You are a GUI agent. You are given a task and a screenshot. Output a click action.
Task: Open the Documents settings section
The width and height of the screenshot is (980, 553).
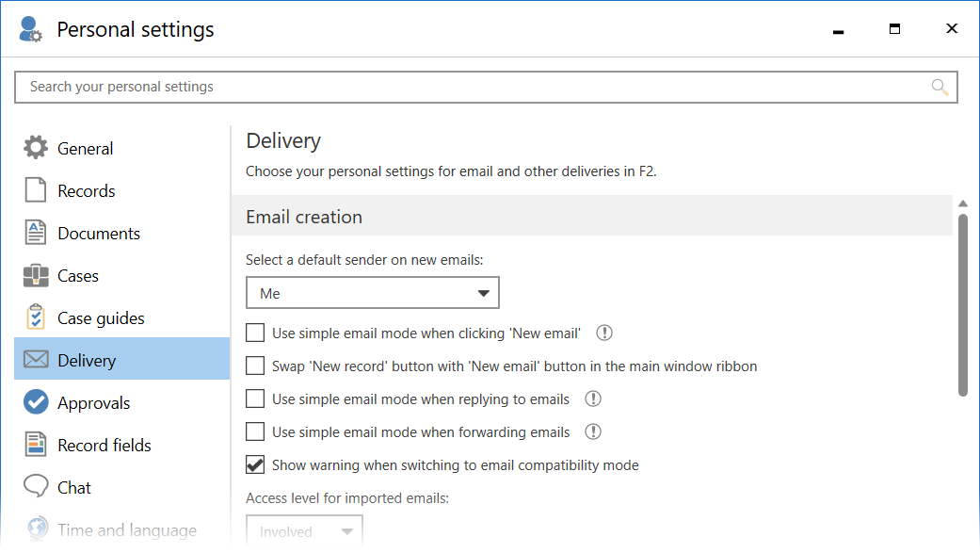[121, 234]
